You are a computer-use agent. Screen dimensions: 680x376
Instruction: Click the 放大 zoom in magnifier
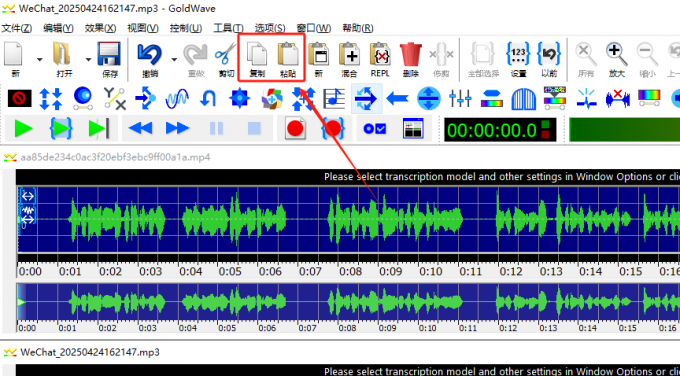click(617, 54)
